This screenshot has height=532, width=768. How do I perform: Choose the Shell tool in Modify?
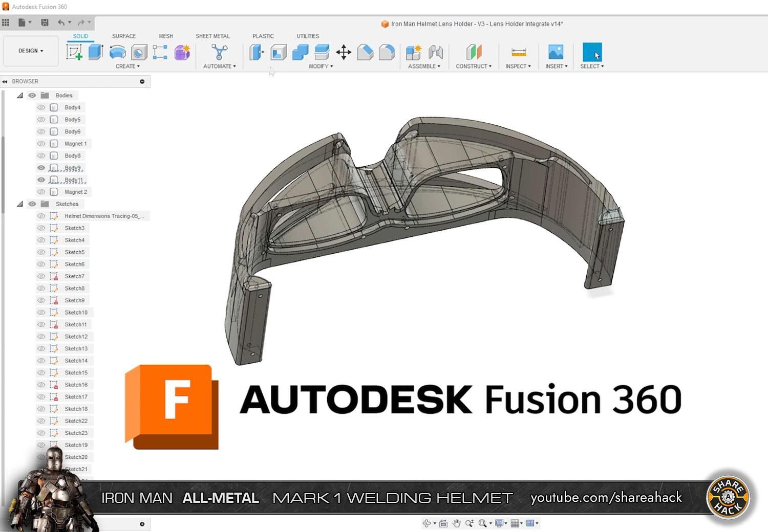278,52
